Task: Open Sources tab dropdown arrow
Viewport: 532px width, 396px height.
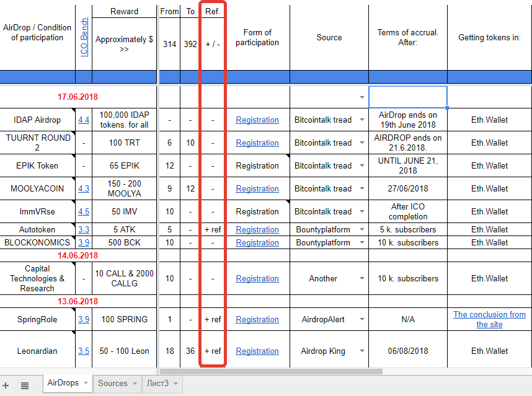Action: point(135,384)
